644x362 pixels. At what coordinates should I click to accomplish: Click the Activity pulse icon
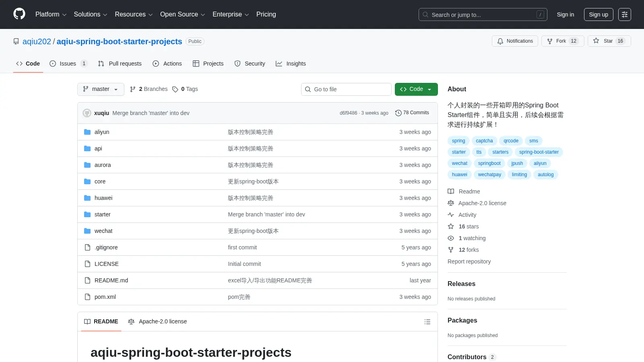pyautogui.click(x=451, y=215)
